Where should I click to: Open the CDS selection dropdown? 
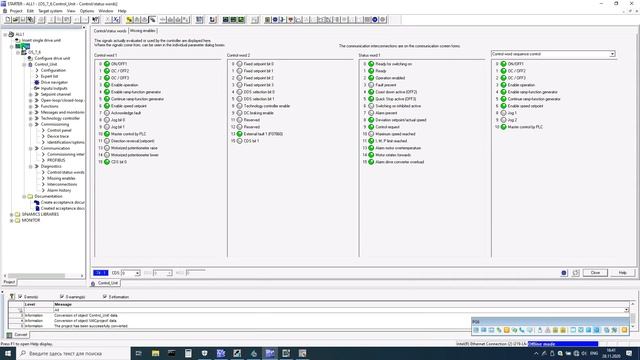coord(137,273)
